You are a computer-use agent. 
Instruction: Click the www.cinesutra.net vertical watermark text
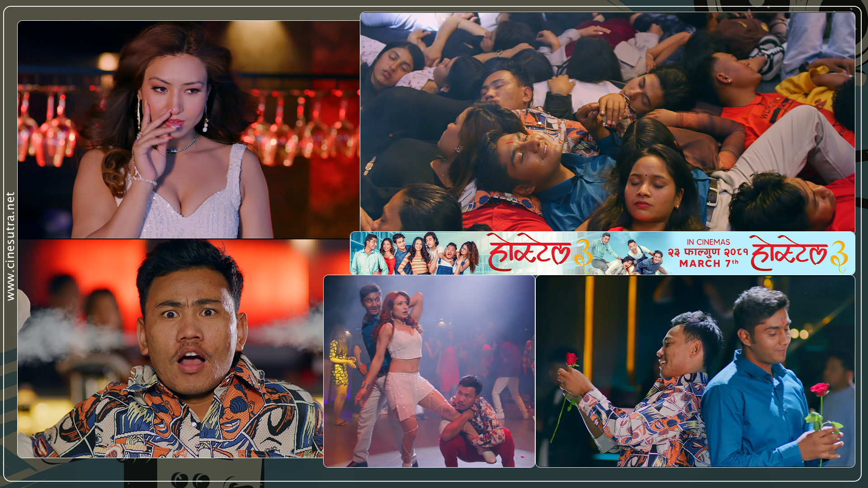point(10,246)
